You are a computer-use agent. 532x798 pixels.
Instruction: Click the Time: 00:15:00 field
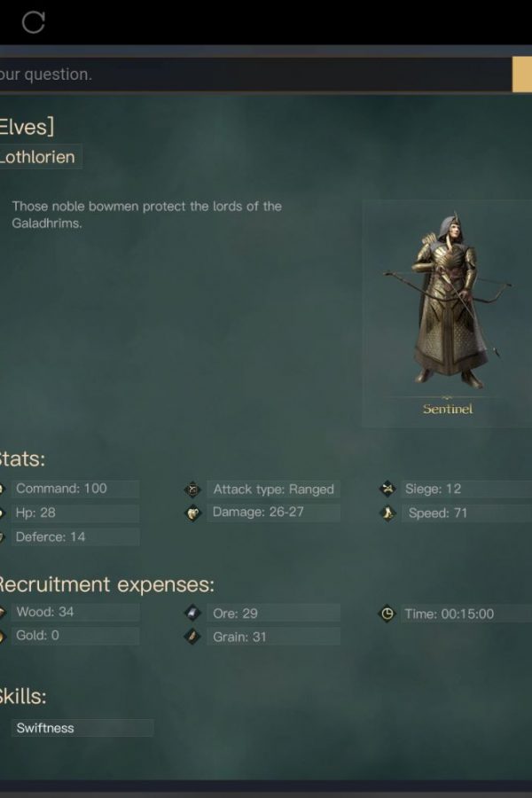pyautogui.click(x=466, y=614)
